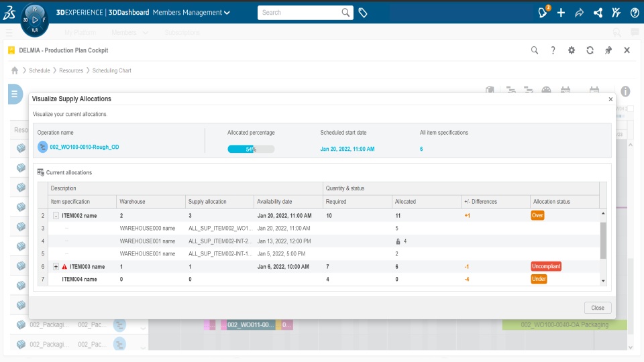Image resolution: width=644 pixels, height=362 pixels.
Task: Click the All item specifications count 6
Action: 421,149
